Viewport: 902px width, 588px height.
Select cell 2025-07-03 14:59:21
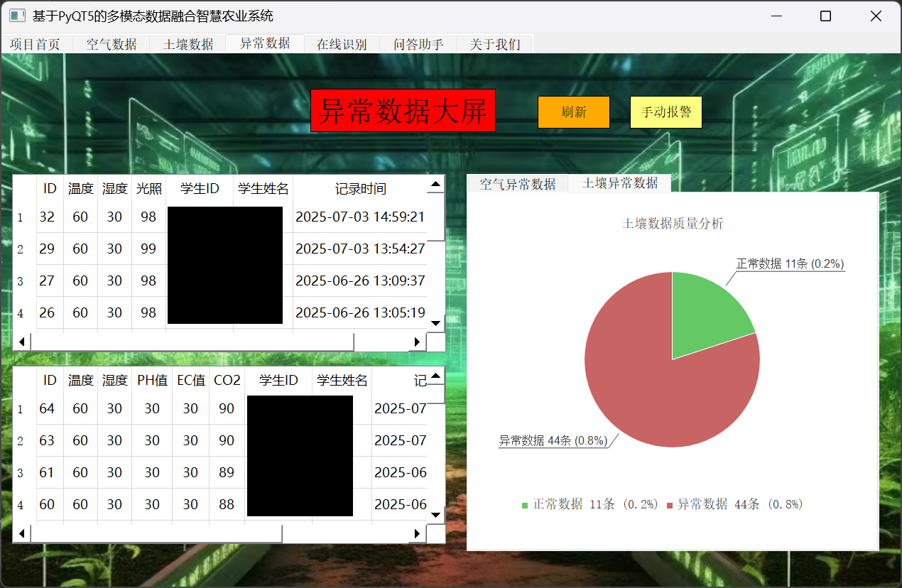tap(360, 217)
